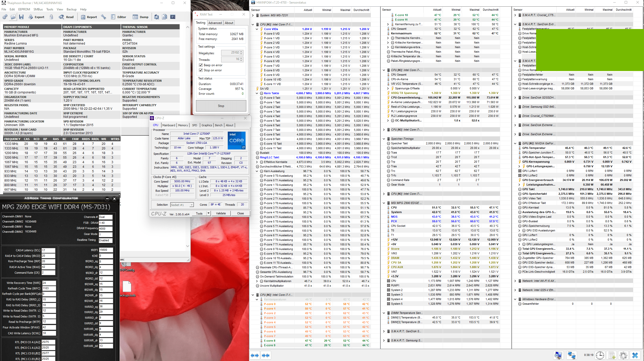Viewport: 644px width, 361px height.
Task: Toggle the Beep on error checkbox
Action: pyautogui.click(x=201, y=65)
